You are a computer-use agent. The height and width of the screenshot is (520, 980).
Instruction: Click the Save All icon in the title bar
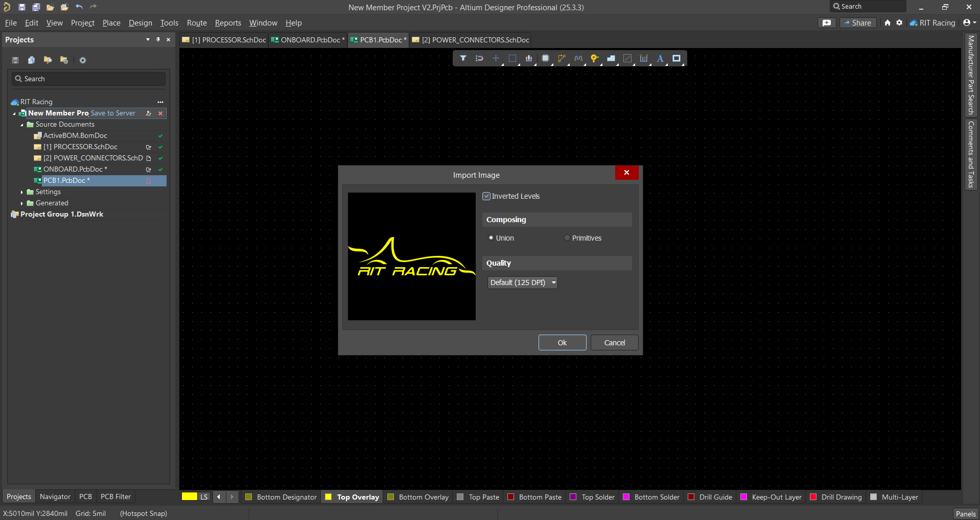coord(36,7)
